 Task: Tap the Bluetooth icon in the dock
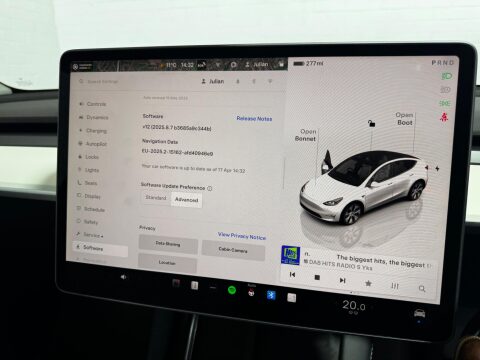pyautogui.click(x=271, y=295)
